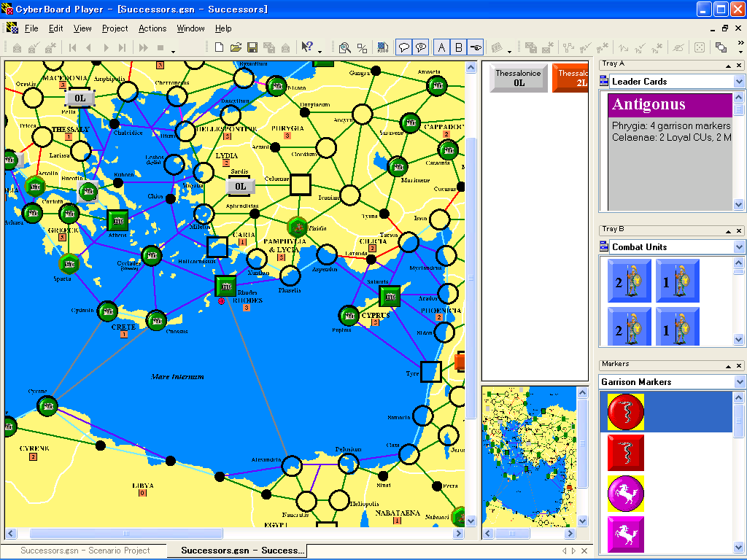The height and width of the screenshot is (560, 747).
Task: Click the crossed-eye toolbar icon
Action: 678,47
